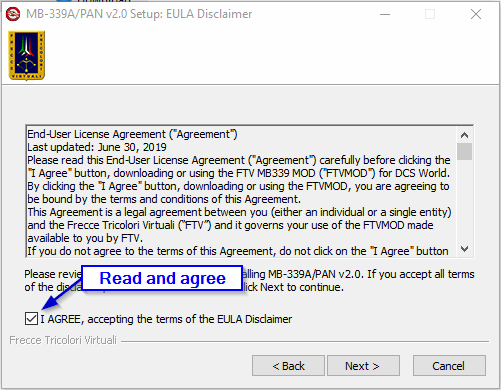
Task: Cancel the MB-339A/PAN installation
Action: click(449, 366)
